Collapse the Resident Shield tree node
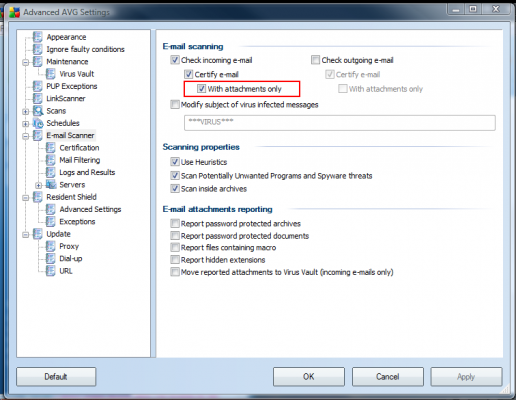This screenshot has height=400, width=516. pos(26,198)
